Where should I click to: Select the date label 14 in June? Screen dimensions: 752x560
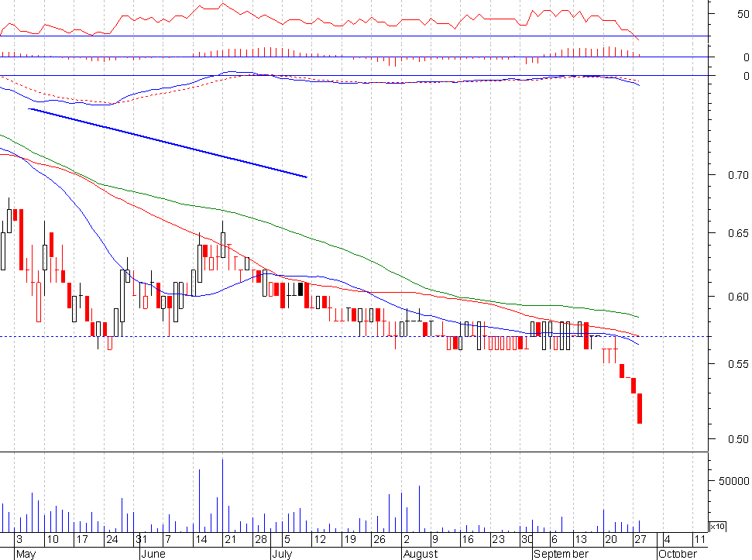(201, 539)
